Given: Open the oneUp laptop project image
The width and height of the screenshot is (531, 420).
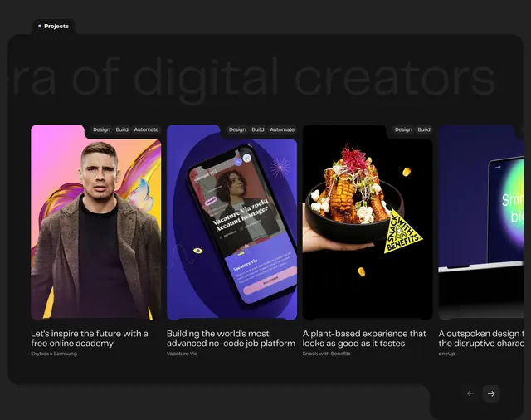Looking at the screenshot, I should [x=481, y=222].
